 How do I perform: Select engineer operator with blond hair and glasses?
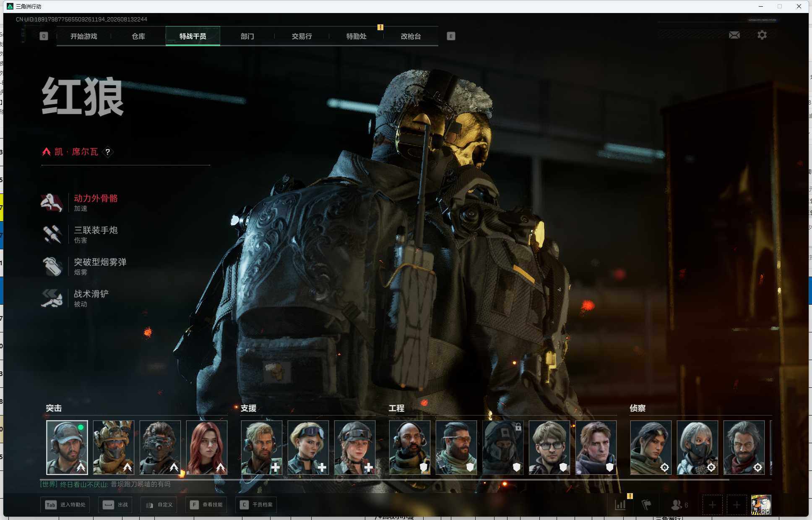549,447
